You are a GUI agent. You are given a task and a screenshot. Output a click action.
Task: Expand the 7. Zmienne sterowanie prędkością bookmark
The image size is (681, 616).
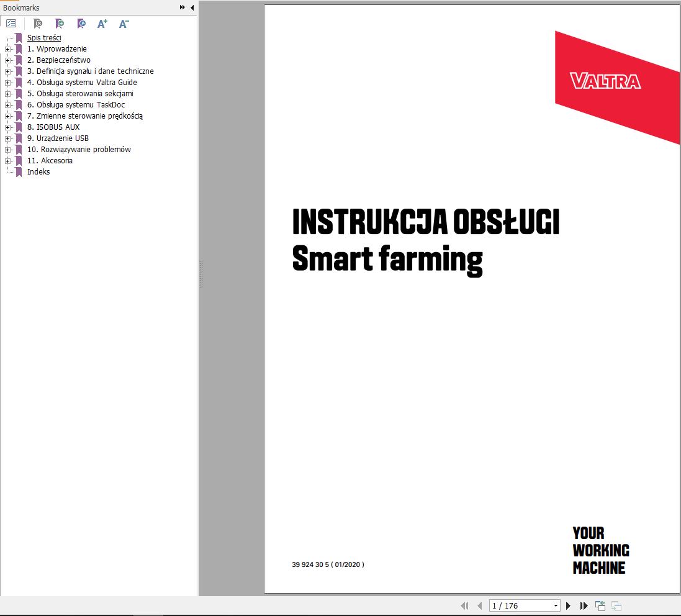7,116
